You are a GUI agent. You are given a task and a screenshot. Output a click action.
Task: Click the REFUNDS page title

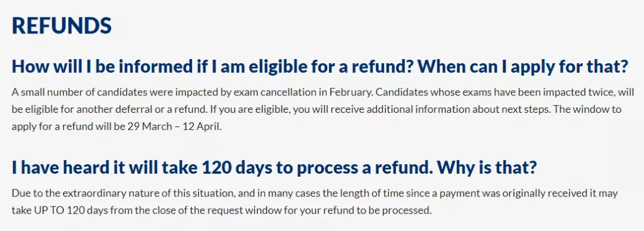tap(61, 26)
